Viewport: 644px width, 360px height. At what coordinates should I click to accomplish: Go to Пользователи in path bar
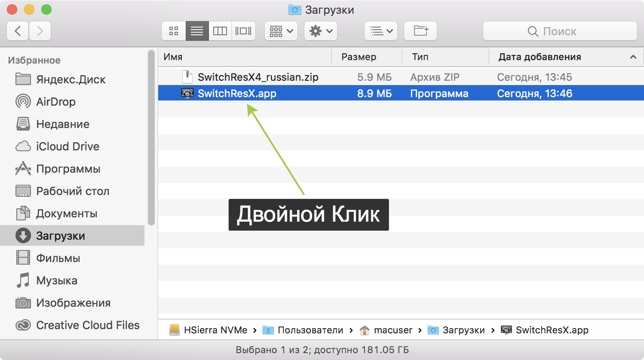303,330
